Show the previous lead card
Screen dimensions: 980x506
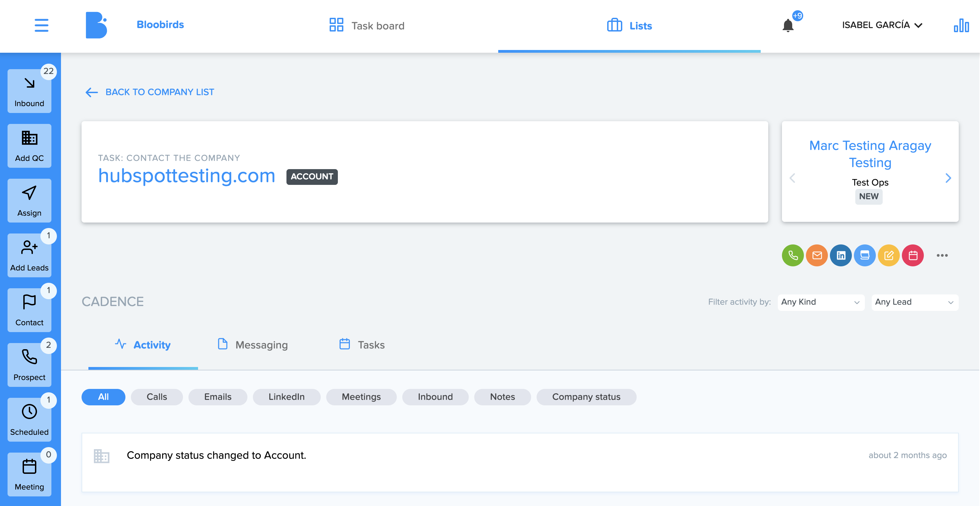[x=792, y=178]
